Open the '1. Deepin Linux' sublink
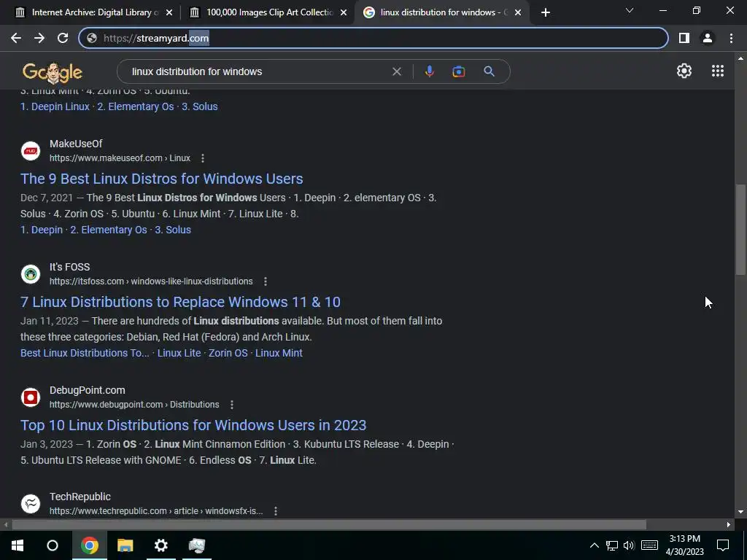The width and height of the screenshot is (747, 560). (55, 106)
